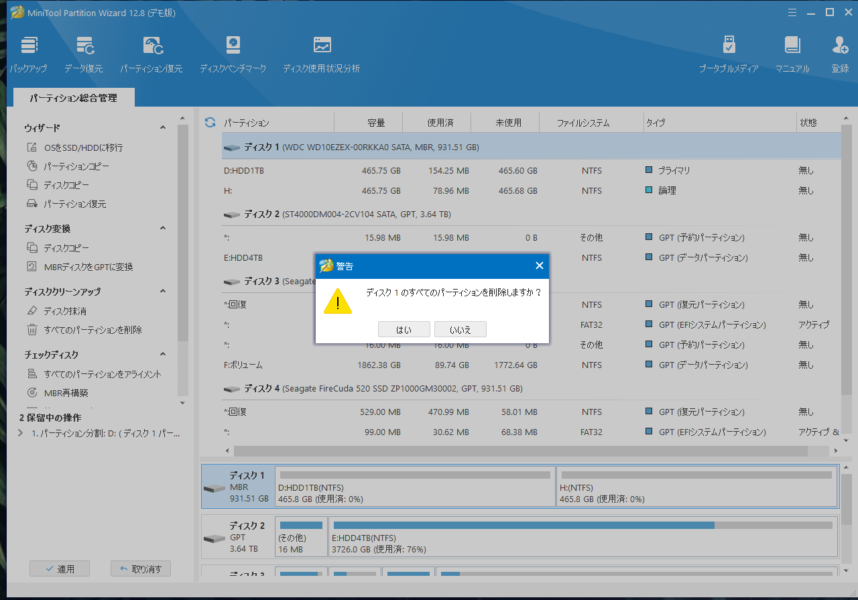Click E:HDD4TB partition usage bar

pyautogui.click(x=583, y=525)
